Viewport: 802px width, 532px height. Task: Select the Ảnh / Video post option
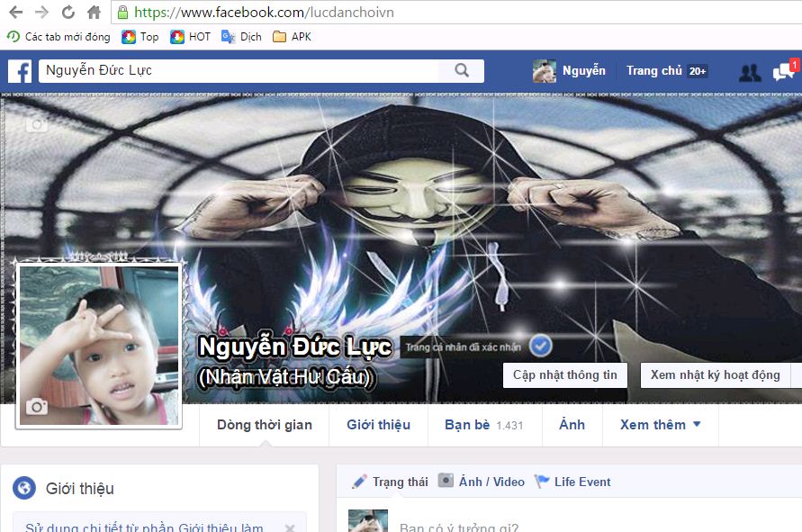(x=481, y=482)
